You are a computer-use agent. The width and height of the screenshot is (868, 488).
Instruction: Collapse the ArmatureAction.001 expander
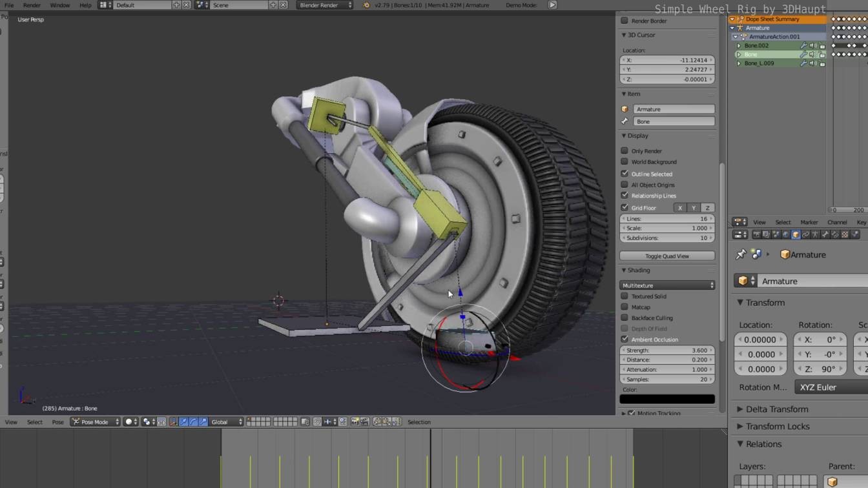coord(734,37)
